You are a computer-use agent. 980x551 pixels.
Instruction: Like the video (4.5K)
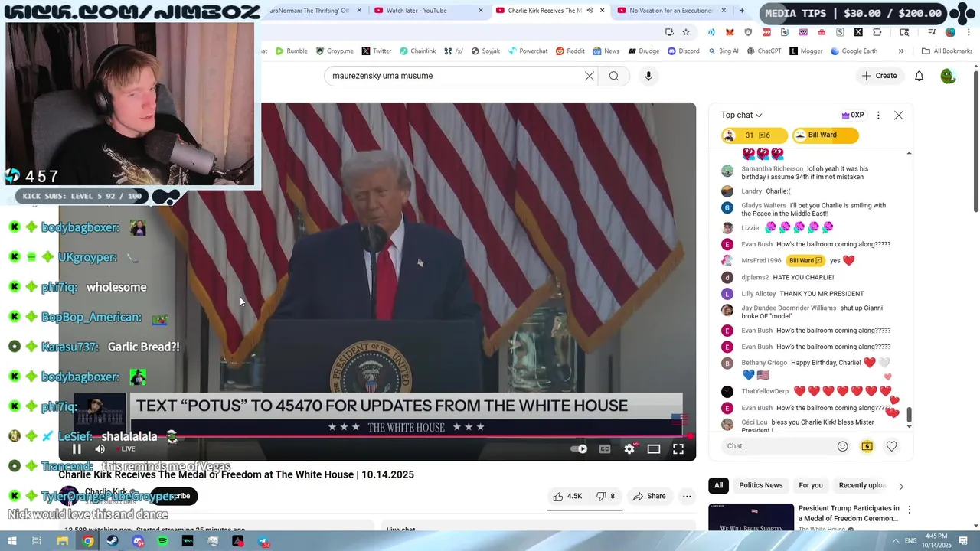(x=567, y=496)
